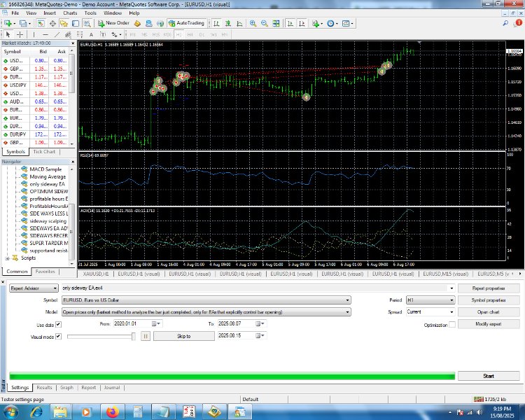
Task: Toggle the Market Watch window icon
Action: coord(41,23)
